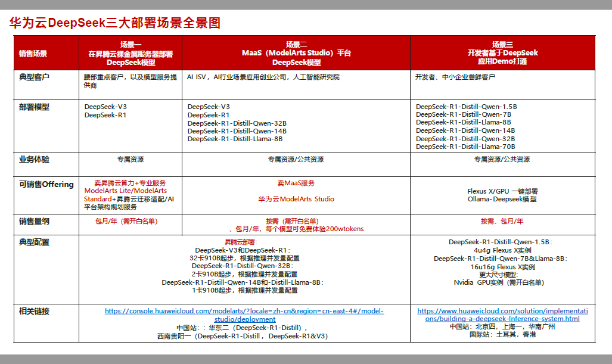
Task: Select the 业务体验 row label
Action: click(x=34, y=159)
